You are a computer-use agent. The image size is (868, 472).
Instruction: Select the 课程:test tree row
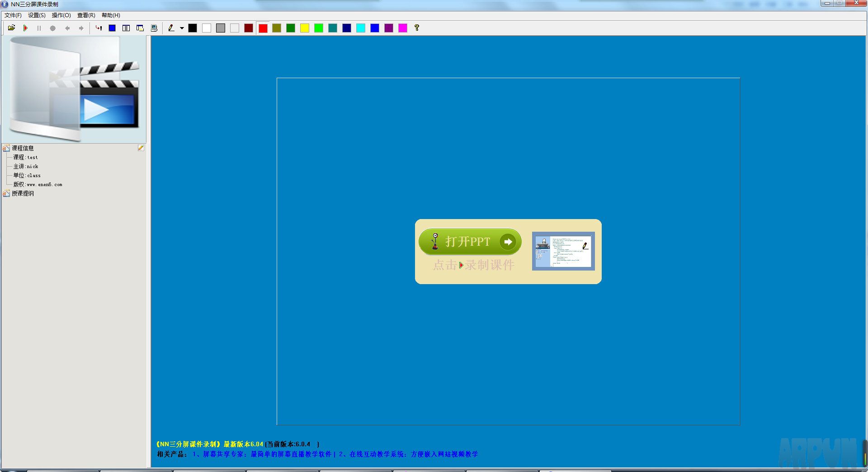click(x=25, y=157)
